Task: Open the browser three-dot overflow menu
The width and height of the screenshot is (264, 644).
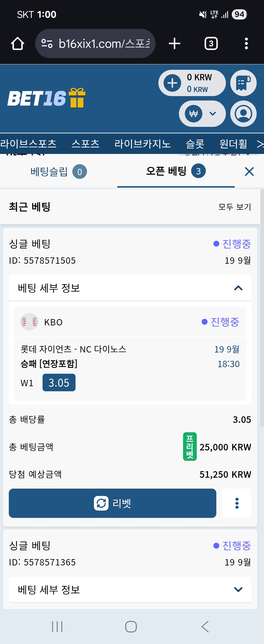Action: coord(246,43)
